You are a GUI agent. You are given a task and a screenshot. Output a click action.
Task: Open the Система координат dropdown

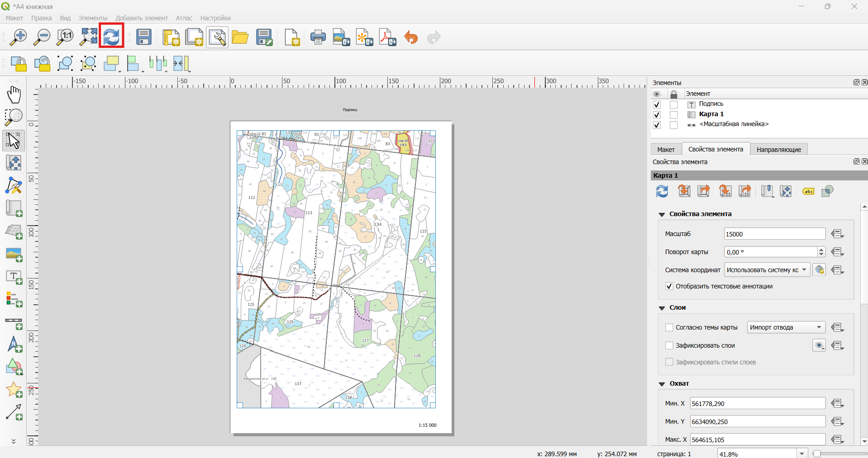[767, 270]
